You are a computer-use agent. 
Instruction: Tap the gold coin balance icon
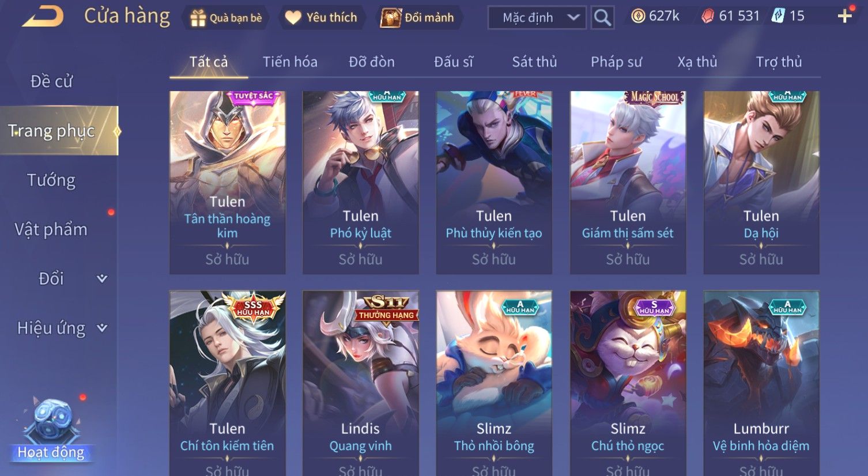pos(638,16)
